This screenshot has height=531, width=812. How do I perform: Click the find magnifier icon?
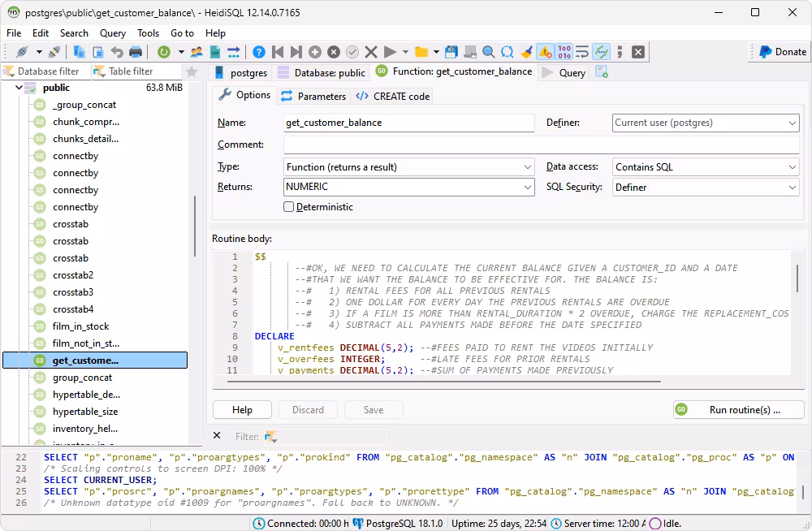(488, 52)
